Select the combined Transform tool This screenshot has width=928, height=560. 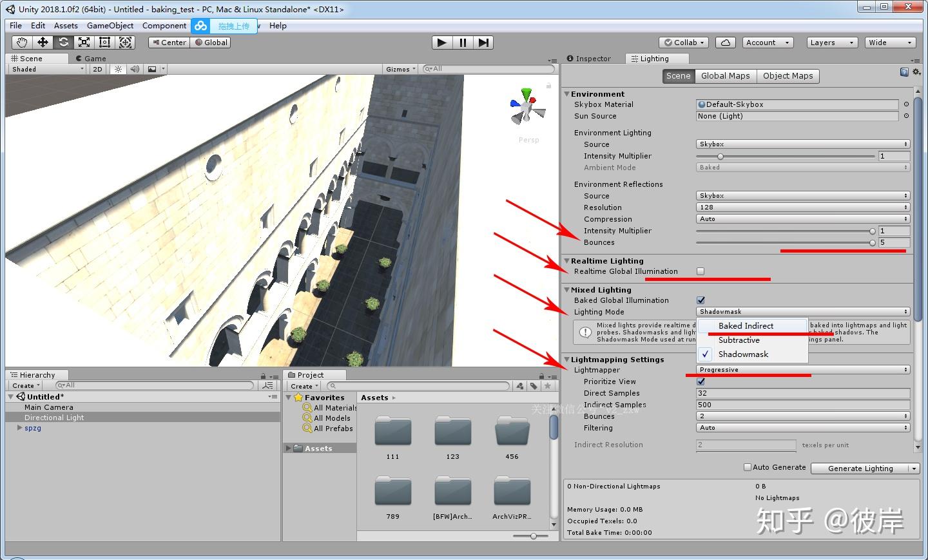pos(126,43)
